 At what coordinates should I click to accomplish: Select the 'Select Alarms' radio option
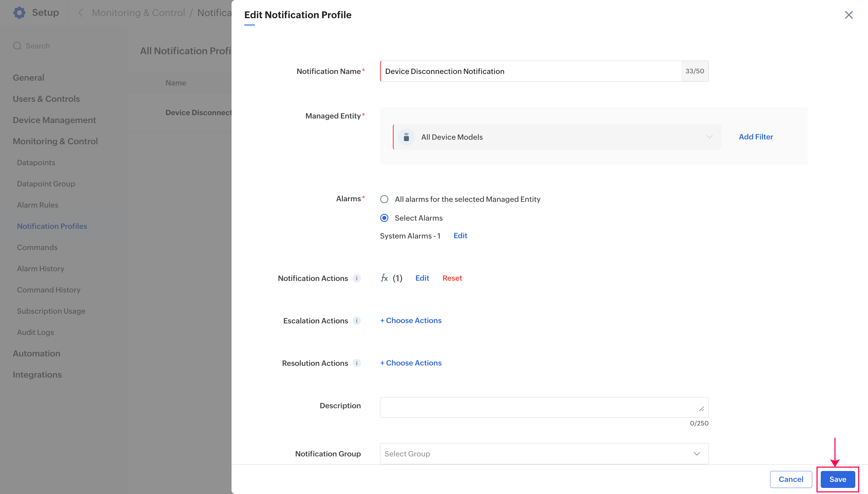[x=384, y=218]
